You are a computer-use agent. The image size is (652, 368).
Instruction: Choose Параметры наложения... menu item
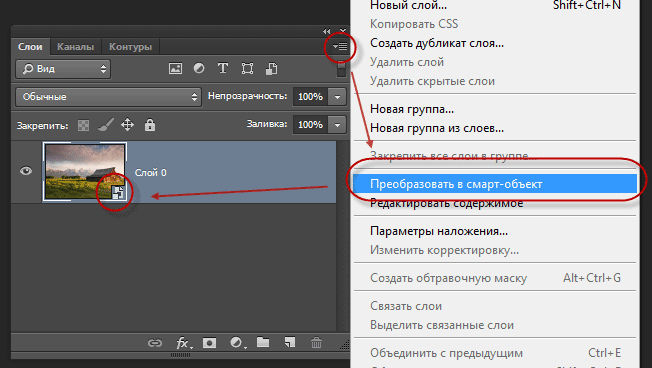495,231
